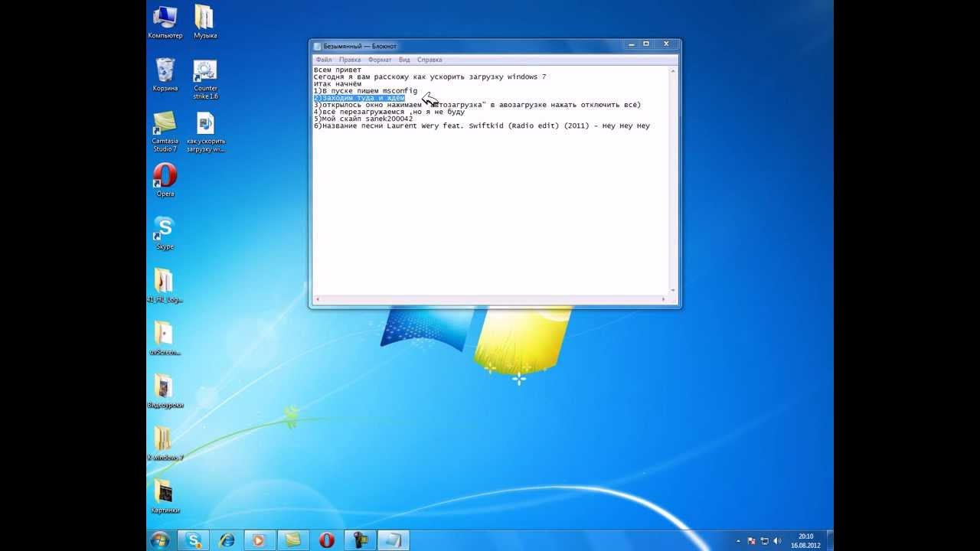Open the Компьютер desktop icon
Screen dimensions: 980x551
point(165,22)
